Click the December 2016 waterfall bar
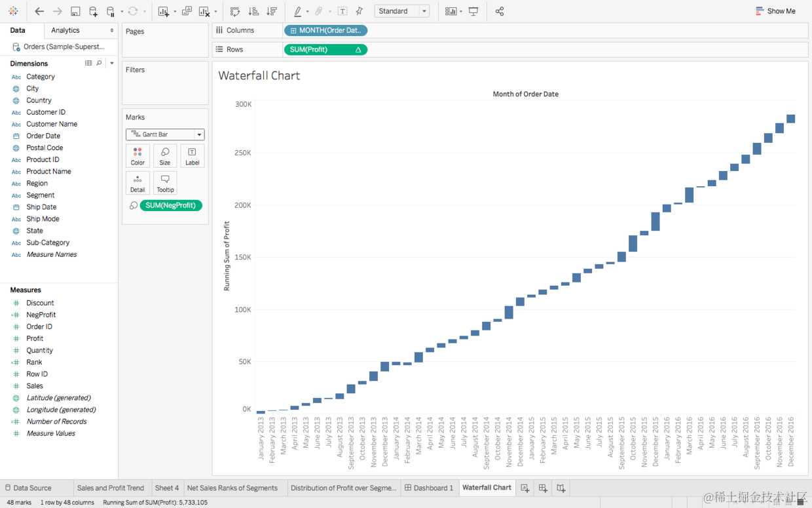812x508 pixels. tap(790, 119)
